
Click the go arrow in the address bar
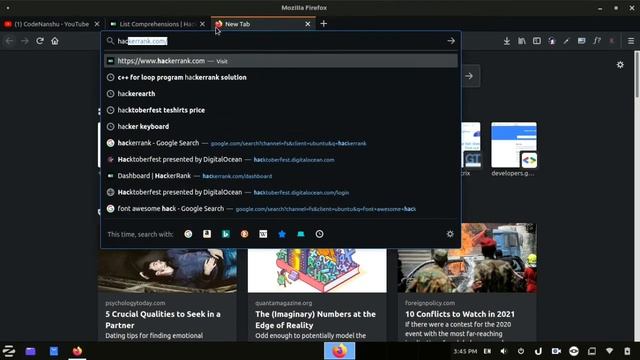click(x=451, y=41)
